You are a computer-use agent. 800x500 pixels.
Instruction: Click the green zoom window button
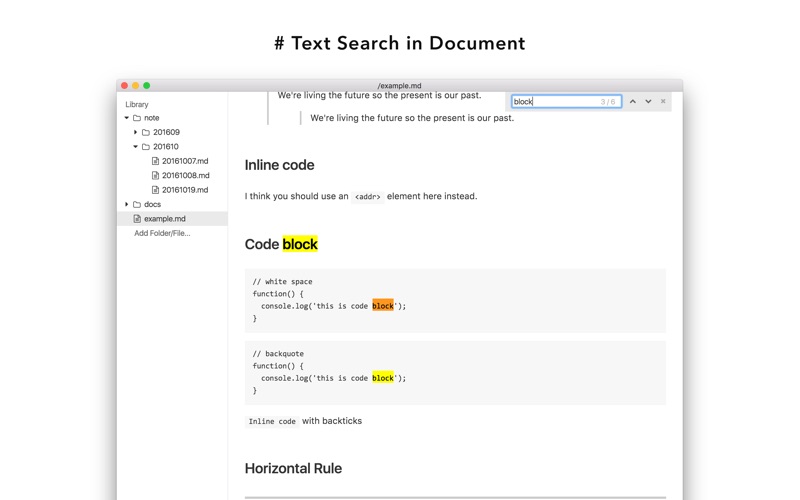146,86
